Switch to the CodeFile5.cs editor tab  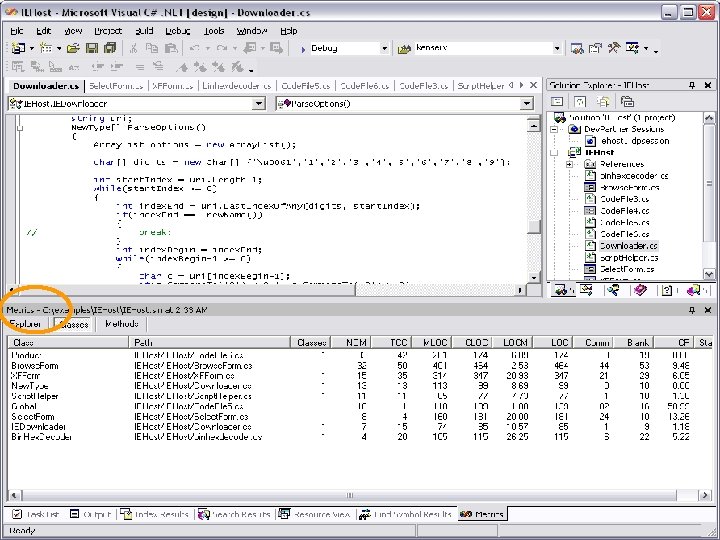(306, 86)
